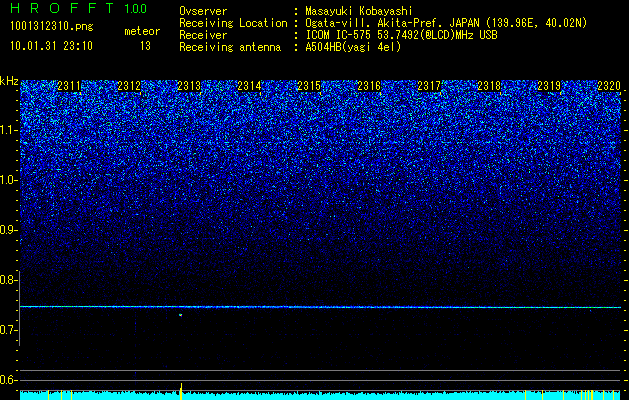The image size is (629, 400).
Task: Click the time marker 2319
Action: [x=549, y=85]
